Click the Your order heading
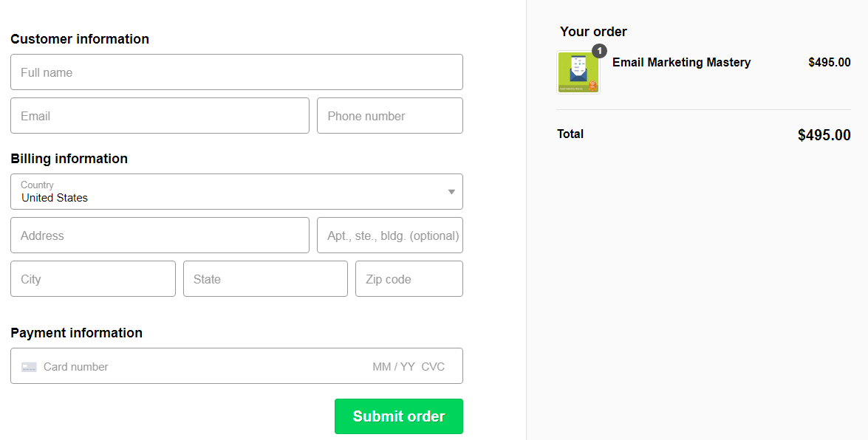Viewport: 868px width, 440px height. pyautogui.click(x=593, y=32)
